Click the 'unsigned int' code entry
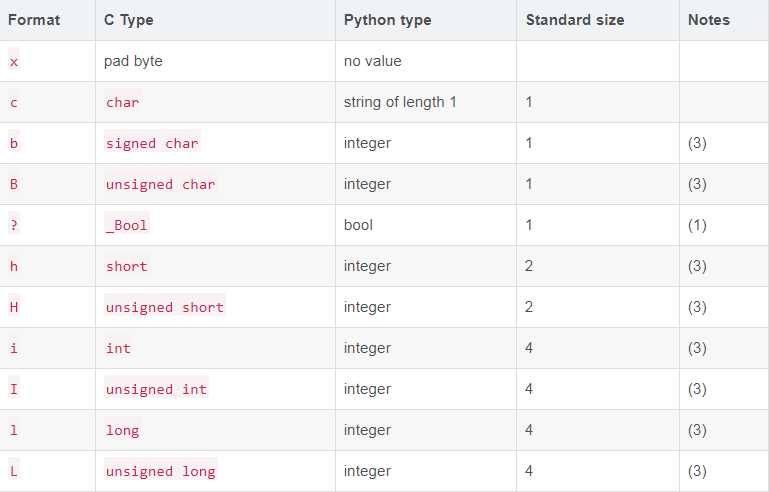The width and height of the screenshot is (769, 492). [156, 389]
